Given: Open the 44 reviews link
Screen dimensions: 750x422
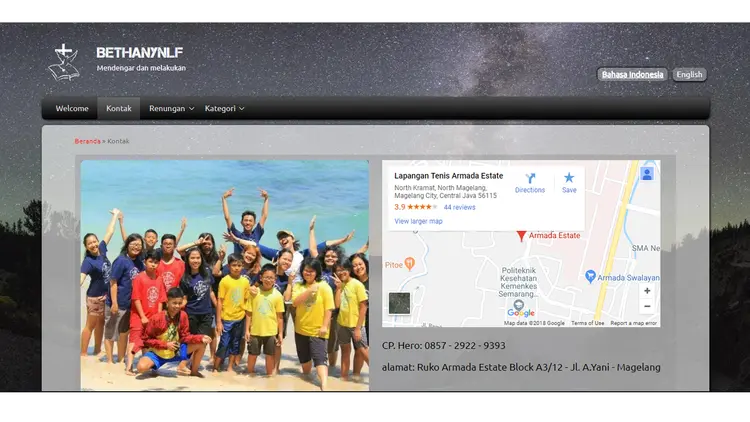Looking at the screenshot, I should tap(459, 207).
